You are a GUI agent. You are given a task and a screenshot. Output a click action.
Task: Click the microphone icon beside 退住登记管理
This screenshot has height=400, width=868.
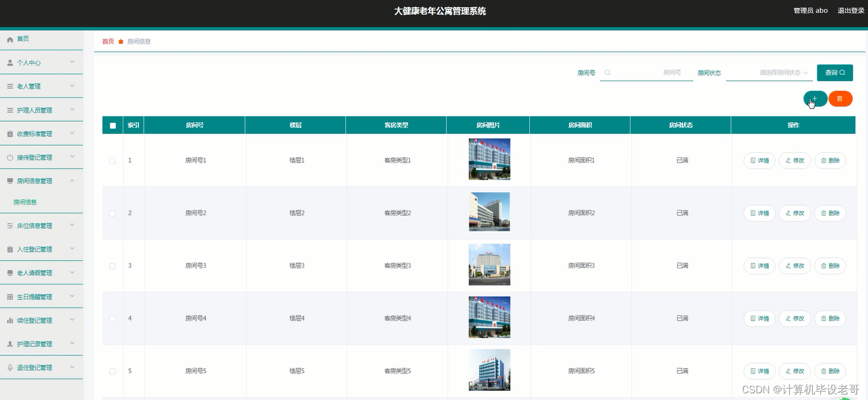point(9,367)
